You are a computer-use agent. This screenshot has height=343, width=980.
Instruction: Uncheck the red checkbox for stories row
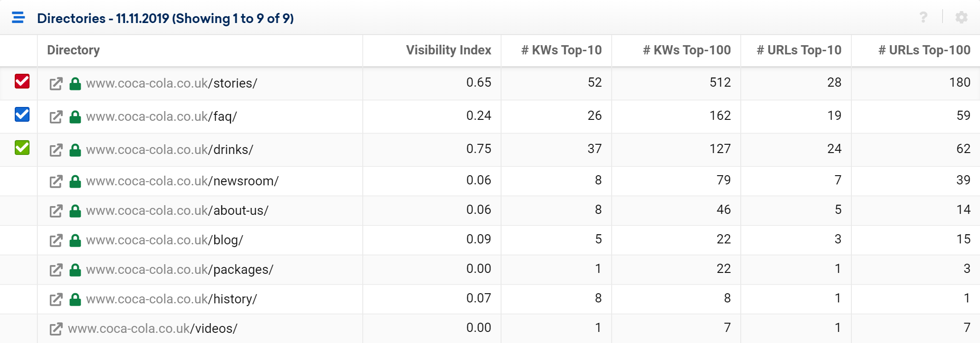tap(22, 81)
